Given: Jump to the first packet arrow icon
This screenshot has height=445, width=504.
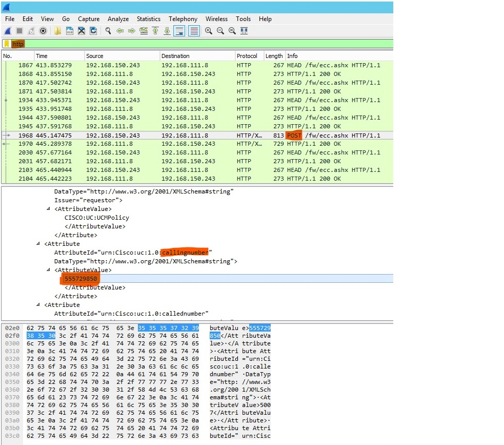Looking at the screenshot, I should 155,31.
